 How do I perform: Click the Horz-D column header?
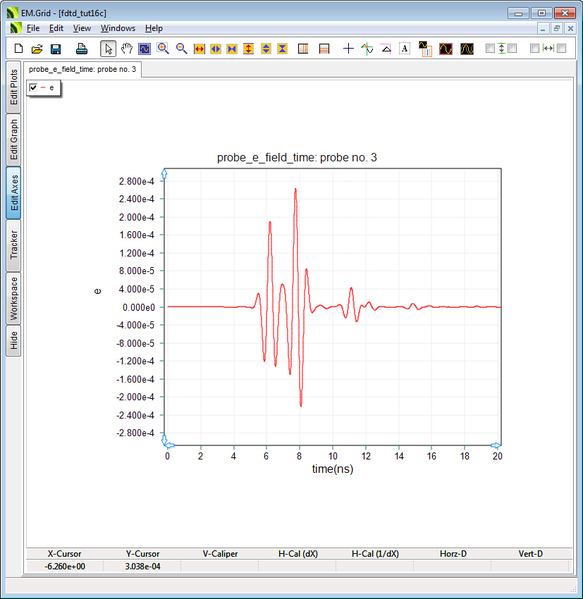(x=453, y=554)
